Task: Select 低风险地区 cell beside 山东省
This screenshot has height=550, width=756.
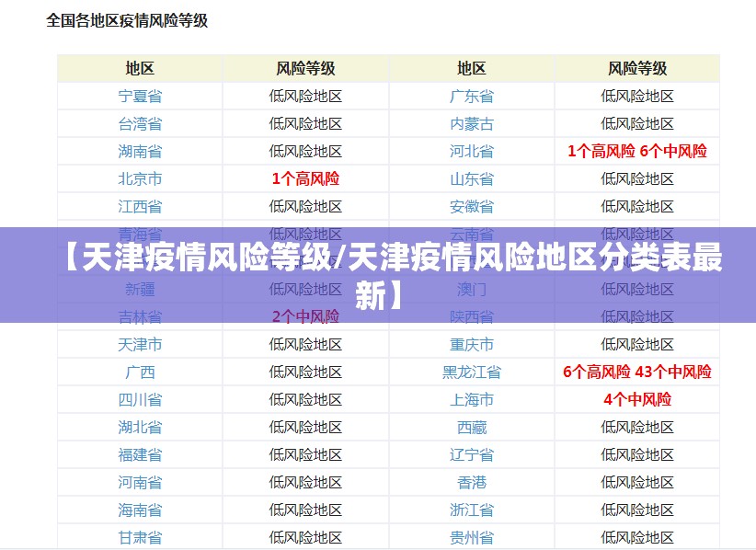Action: tap(637, 178)
